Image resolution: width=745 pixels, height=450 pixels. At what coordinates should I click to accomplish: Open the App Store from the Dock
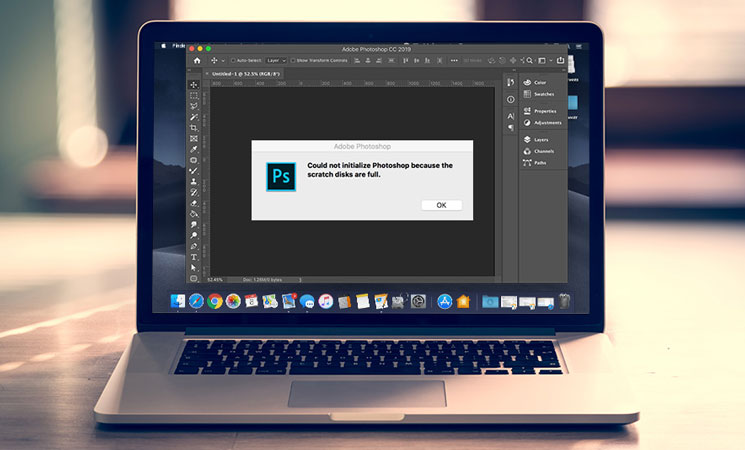[444, 301]
